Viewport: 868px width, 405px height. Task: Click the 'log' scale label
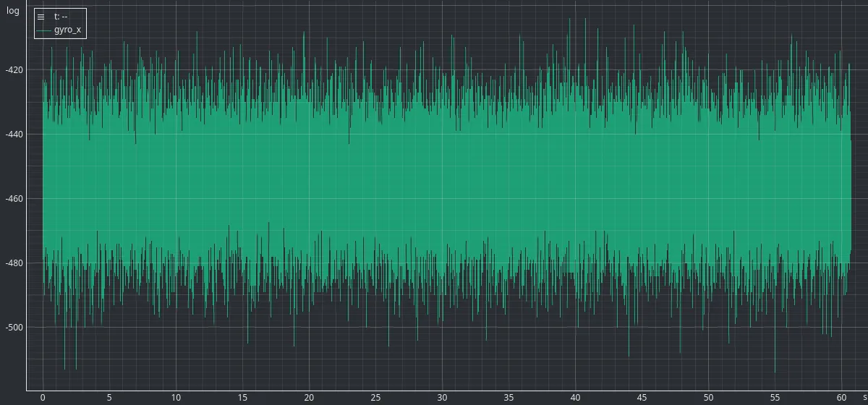[13, 11]
